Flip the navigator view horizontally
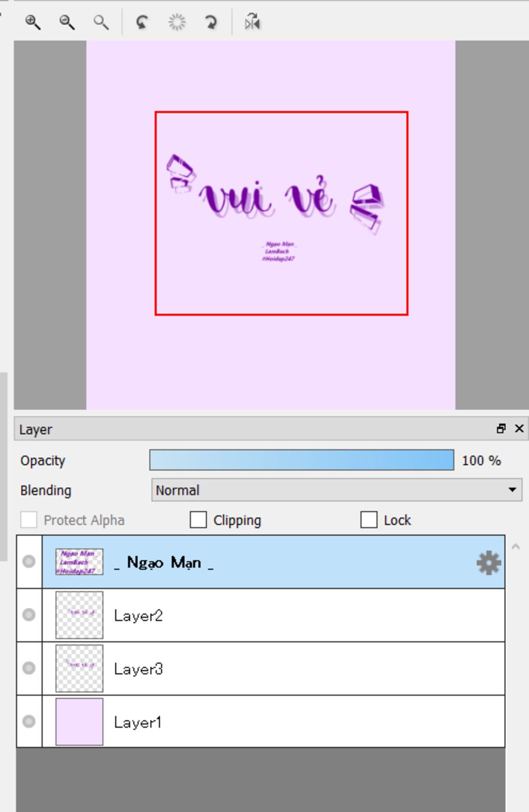Screen dimensions: 529x812 click(252, 22)
